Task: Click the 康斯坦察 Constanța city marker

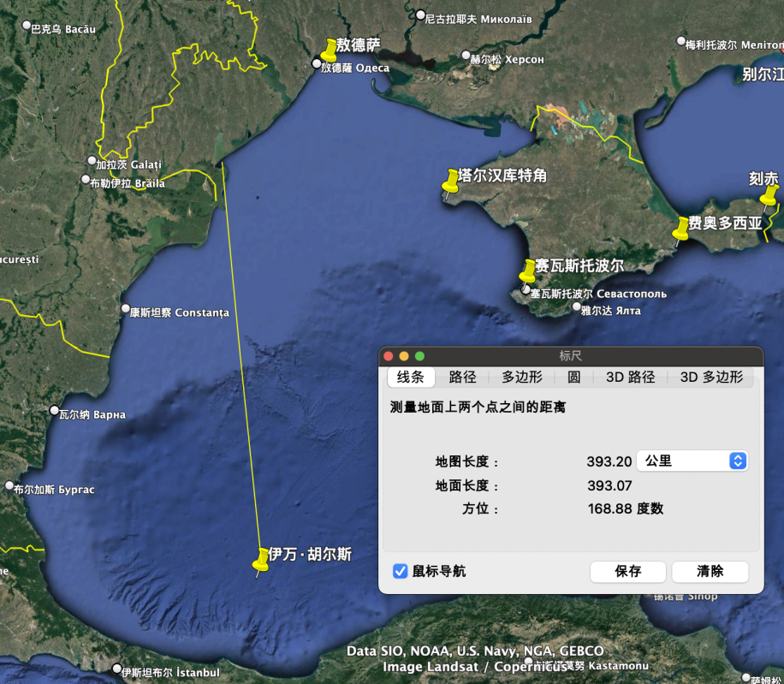Action: pos(126,308)
